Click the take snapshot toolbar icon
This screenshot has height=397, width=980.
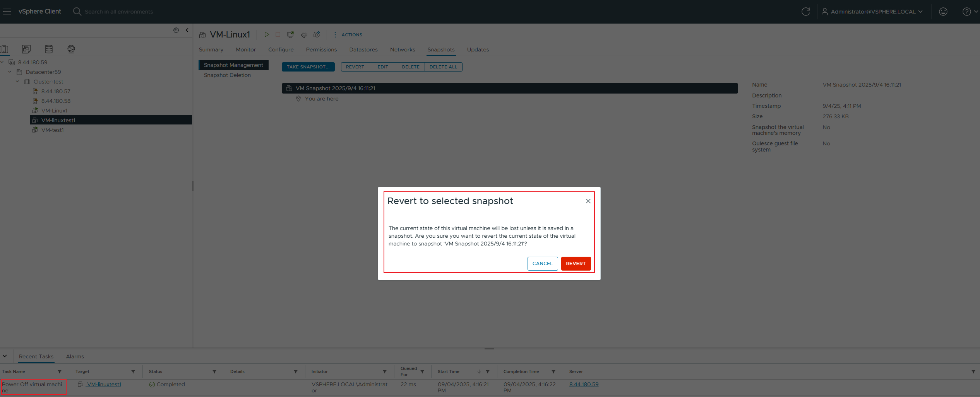click(317, 34)
